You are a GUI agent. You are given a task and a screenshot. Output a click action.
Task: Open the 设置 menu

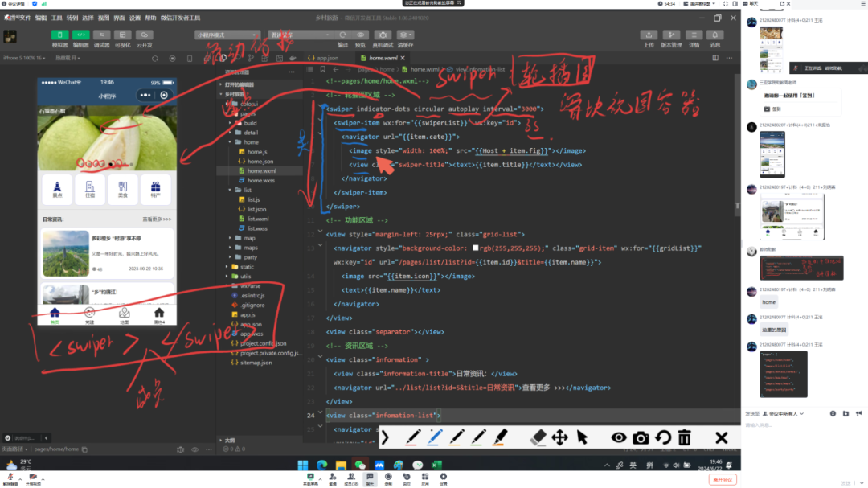[134, 18]
